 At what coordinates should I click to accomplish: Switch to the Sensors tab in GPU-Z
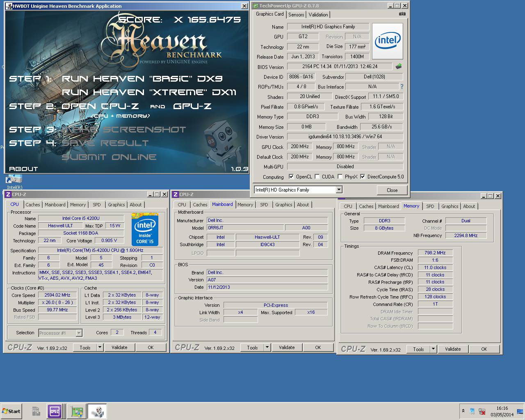296,15
